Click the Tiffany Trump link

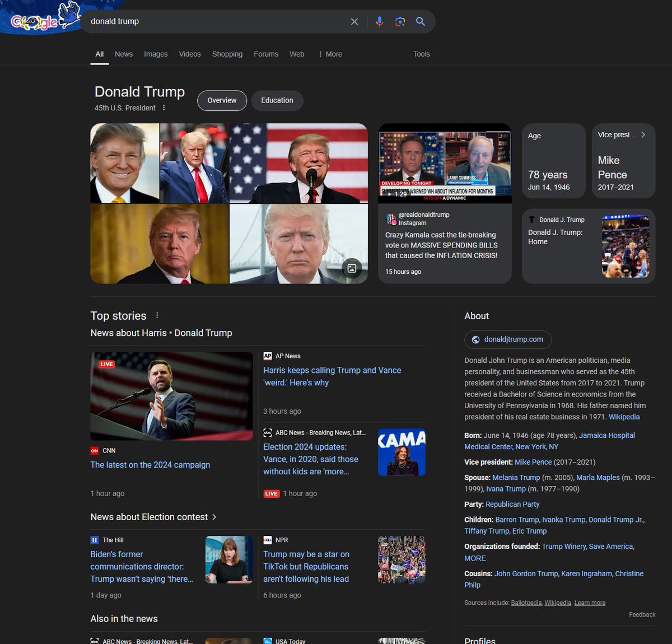tap(487, 531)
